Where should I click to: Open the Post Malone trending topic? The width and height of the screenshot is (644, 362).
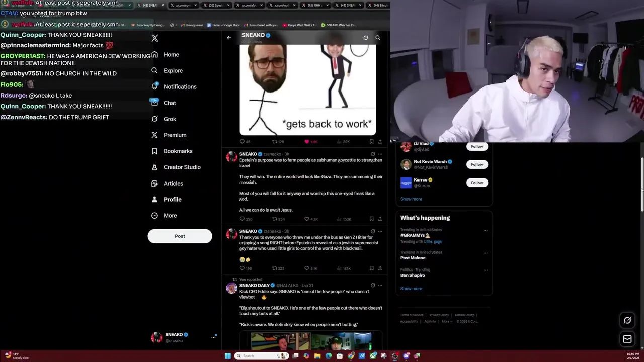coord(413,258)
